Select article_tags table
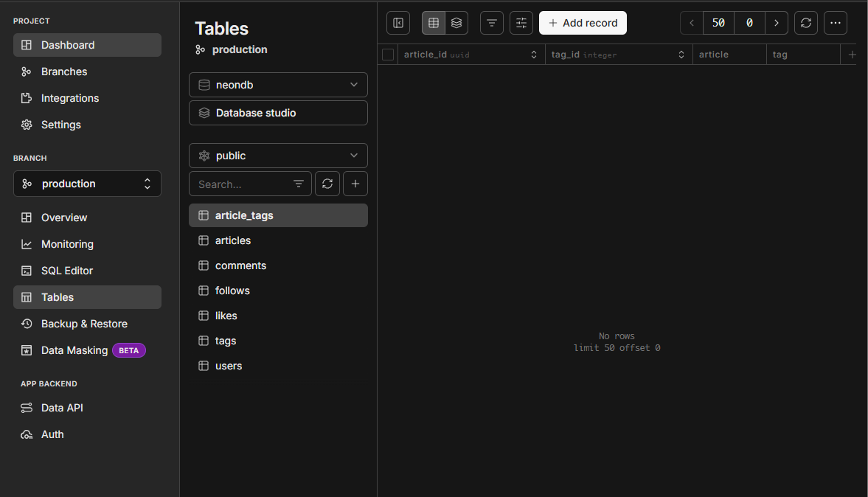 pos(279,215)
